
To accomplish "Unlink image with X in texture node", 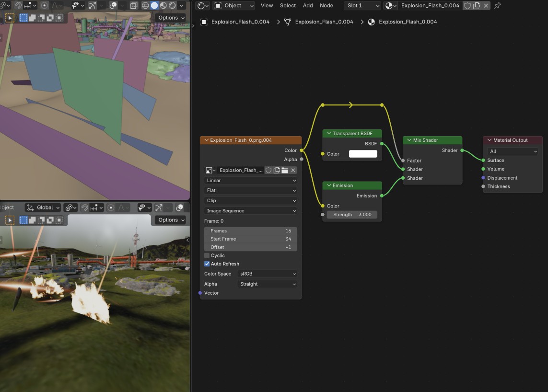I will pyautogui.click(x=293, y=170).
